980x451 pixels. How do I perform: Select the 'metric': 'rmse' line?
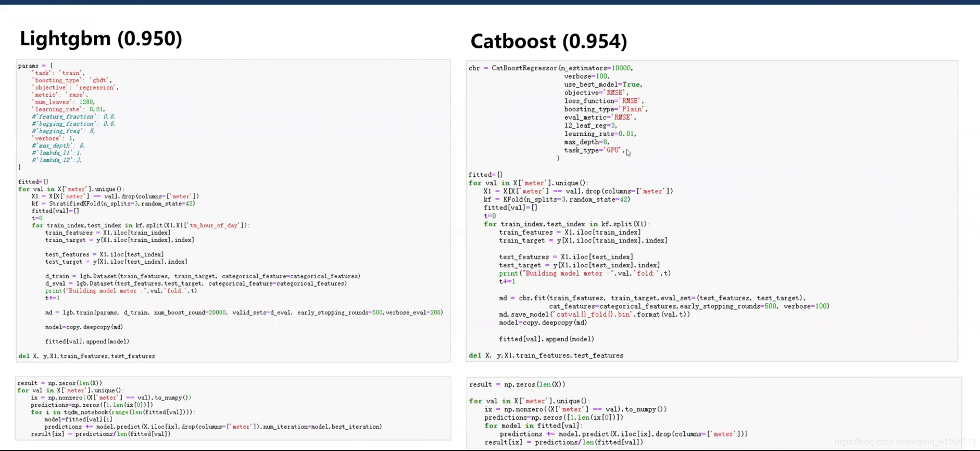click(60, 95)
